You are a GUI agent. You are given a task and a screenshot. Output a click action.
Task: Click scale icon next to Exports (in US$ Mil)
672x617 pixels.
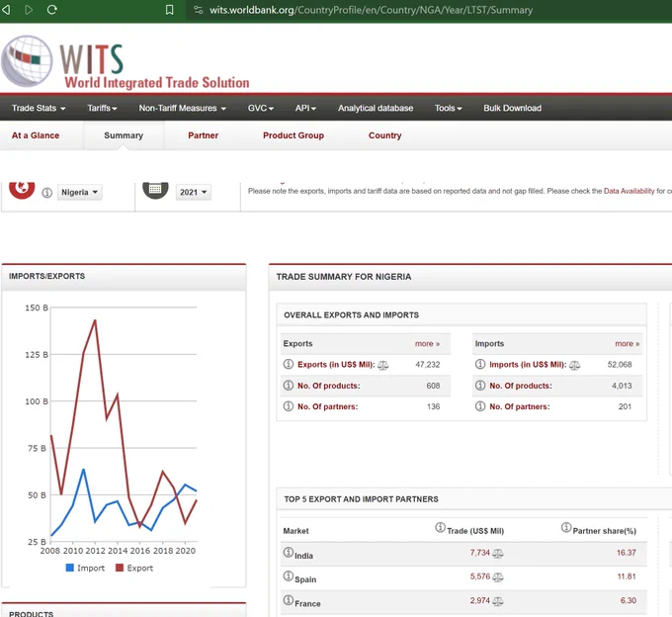point(382,365)
